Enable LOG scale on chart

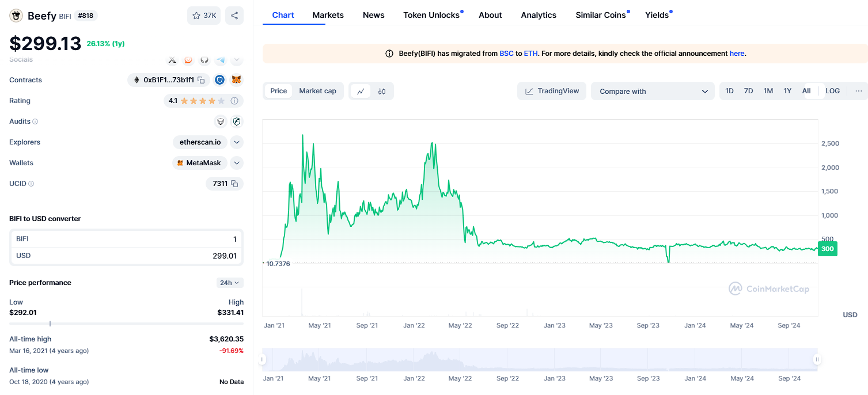832,91
